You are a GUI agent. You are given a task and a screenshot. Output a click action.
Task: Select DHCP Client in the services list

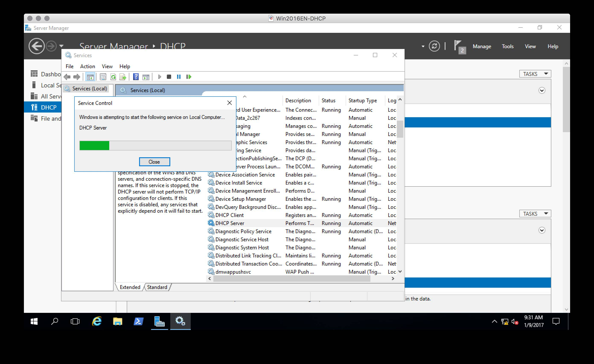pyautogui.click(x=229, y=215)
